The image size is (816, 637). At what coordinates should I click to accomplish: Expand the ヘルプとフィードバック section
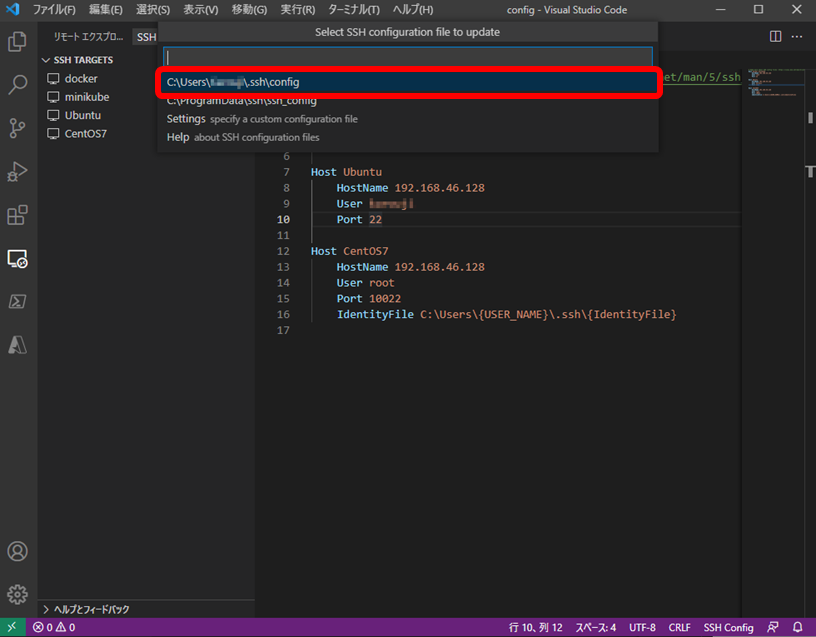(86, 609)
